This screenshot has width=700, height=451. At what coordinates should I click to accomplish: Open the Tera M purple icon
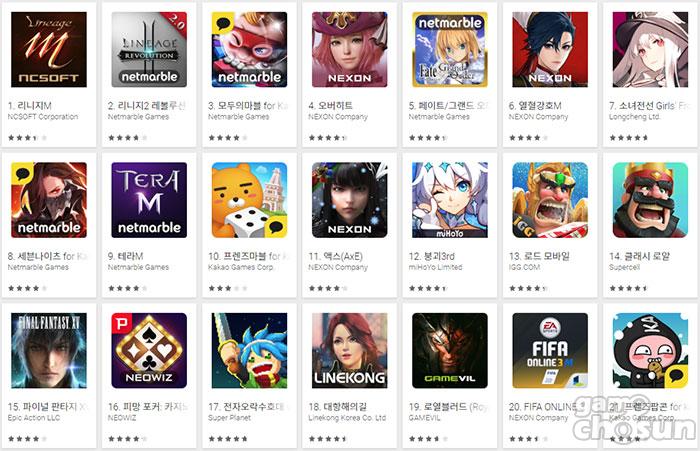coord(149,200)
